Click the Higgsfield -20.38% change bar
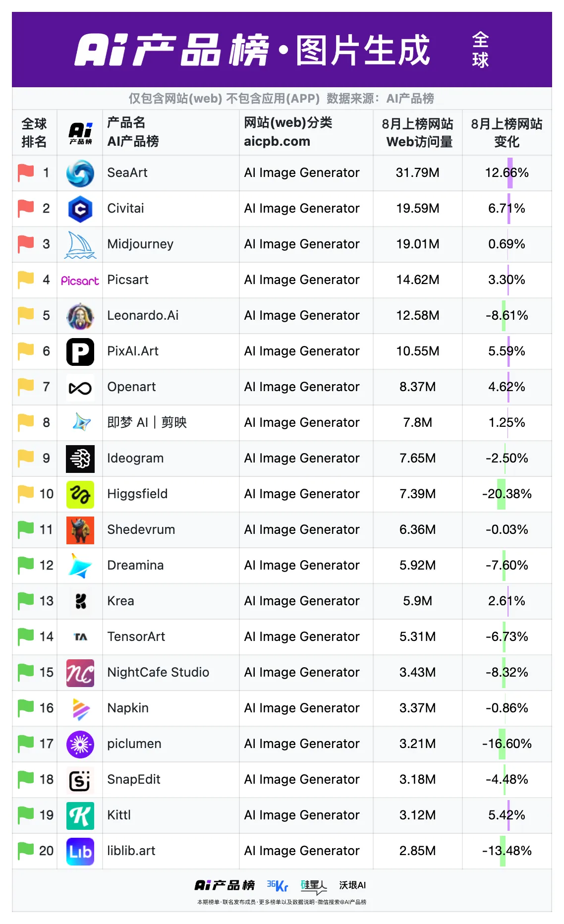This screenshot has width=564, height=924. tap(502, 494)
